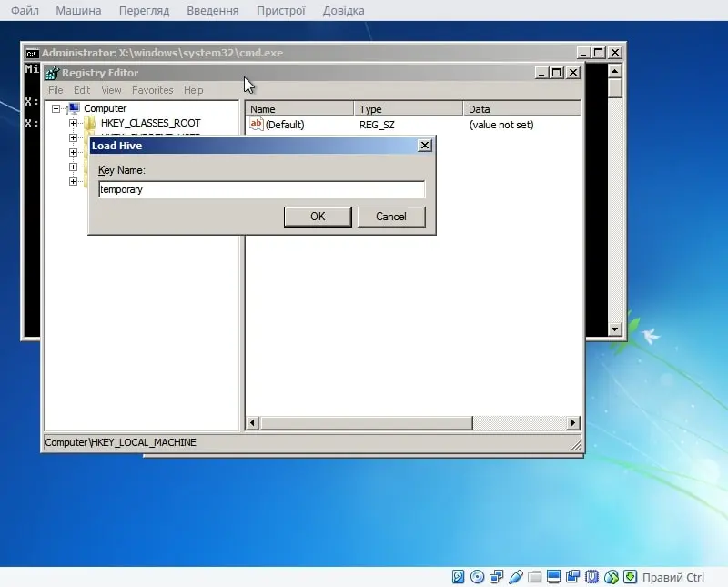Expand the second registry hive node
This screenshot has height=587, width=728.
point(73,137)
